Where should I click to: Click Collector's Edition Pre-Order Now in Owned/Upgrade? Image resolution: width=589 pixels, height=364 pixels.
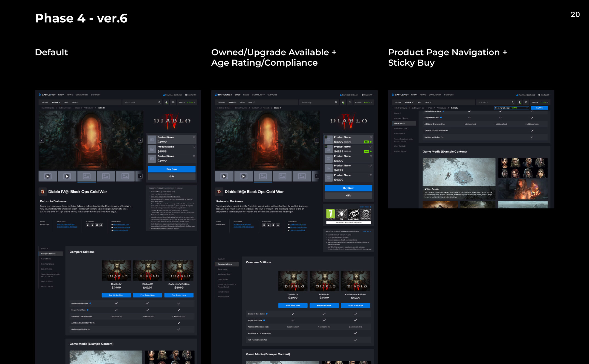coord(355,306)
